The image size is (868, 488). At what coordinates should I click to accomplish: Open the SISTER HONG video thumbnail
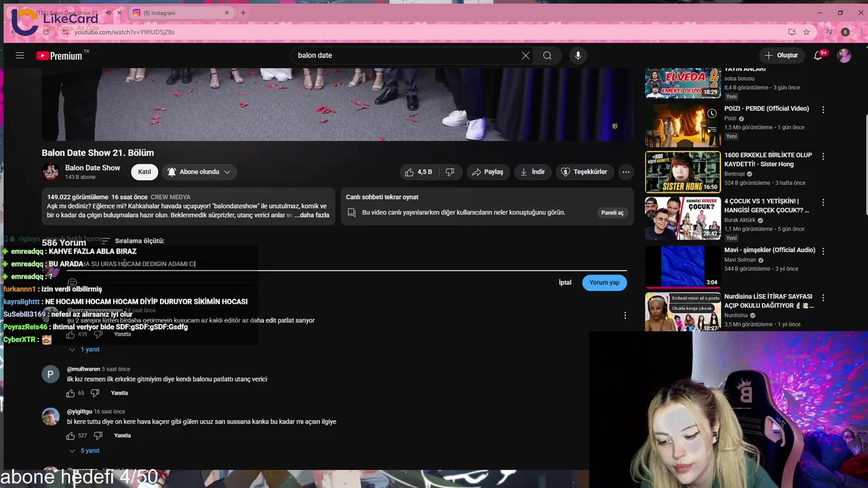(x=683, y=171)
